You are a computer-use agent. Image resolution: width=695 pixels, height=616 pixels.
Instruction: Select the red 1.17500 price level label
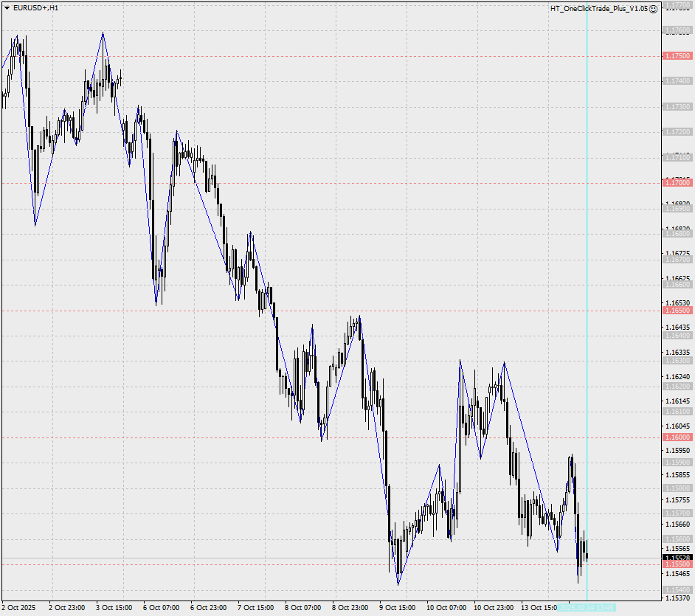[677, 56]
